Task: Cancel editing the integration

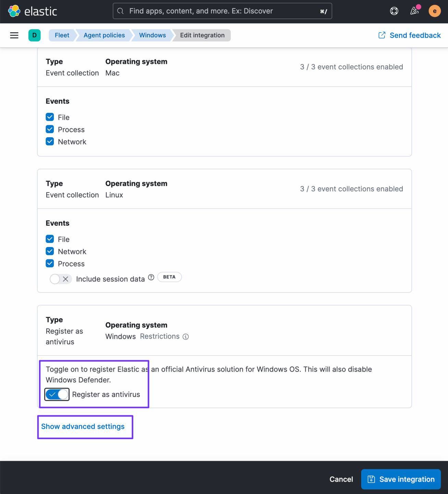Action: (x=341, y=479)
